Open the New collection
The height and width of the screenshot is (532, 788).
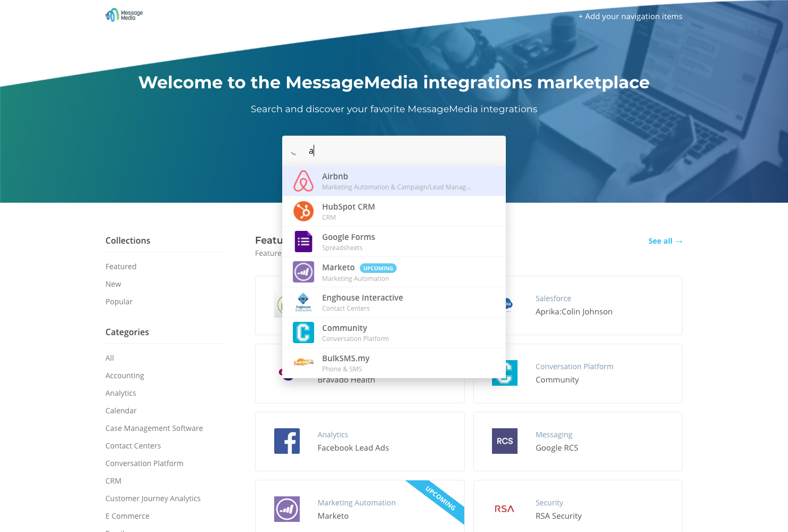coord(113,284)
